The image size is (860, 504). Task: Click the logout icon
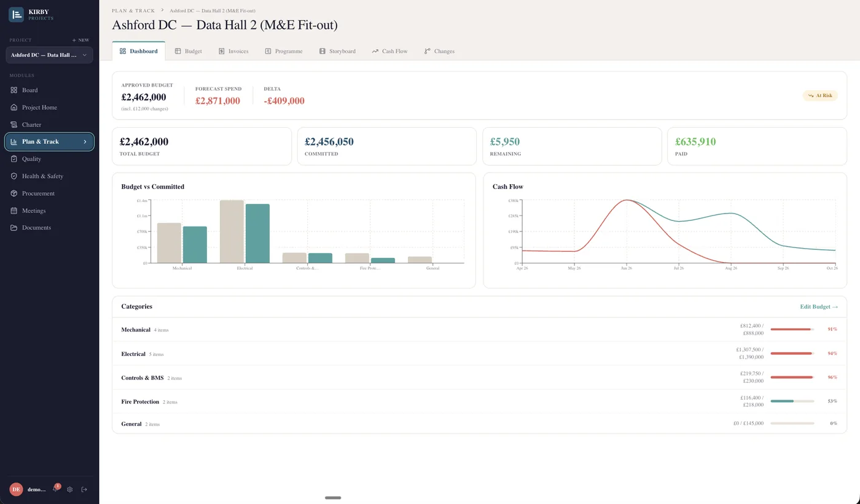pos(84,489)
